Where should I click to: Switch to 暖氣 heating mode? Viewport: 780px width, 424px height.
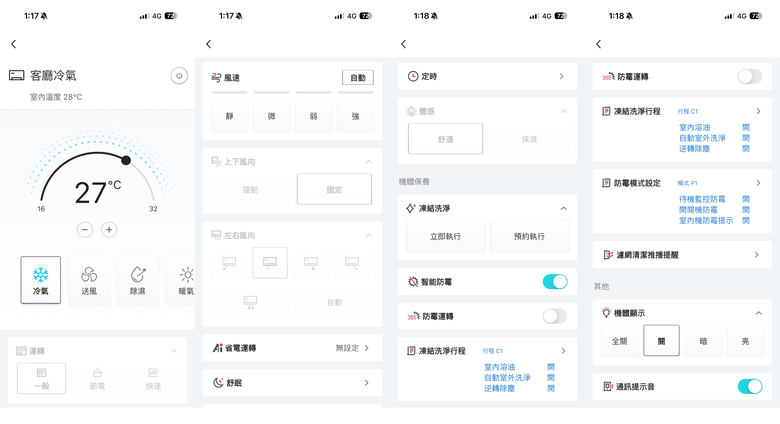(x=181, y=280)
